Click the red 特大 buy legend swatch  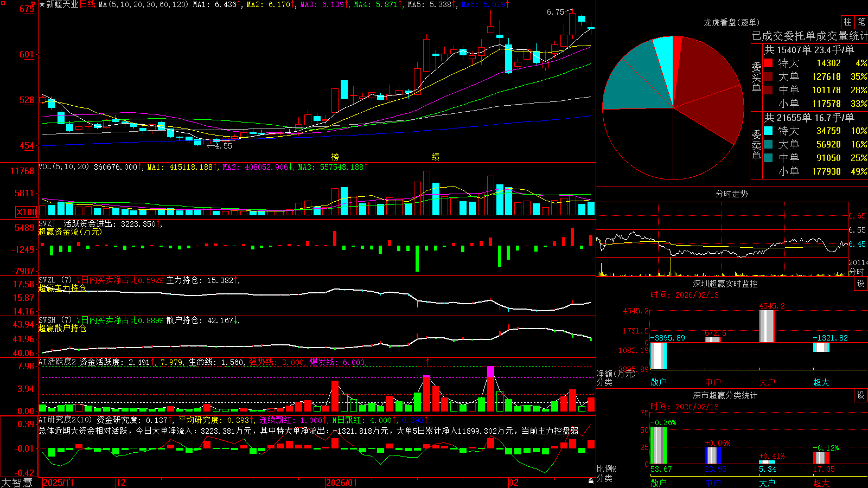(768, 63)
